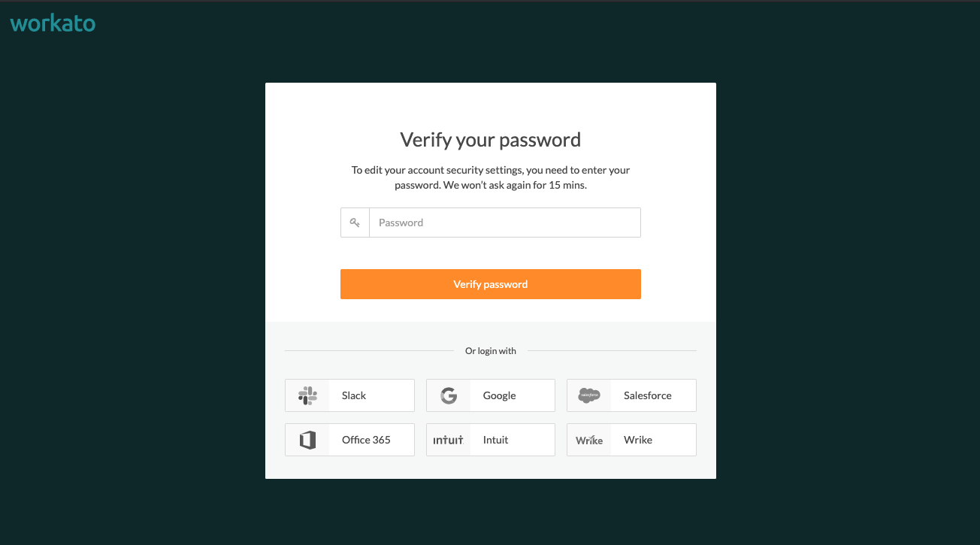Click the Wrike logo icon

point(589,439)
